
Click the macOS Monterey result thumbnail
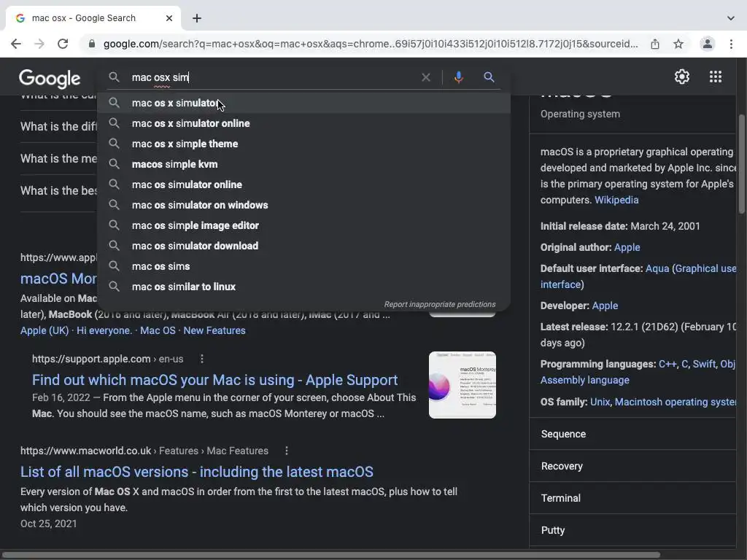[462, 385]
